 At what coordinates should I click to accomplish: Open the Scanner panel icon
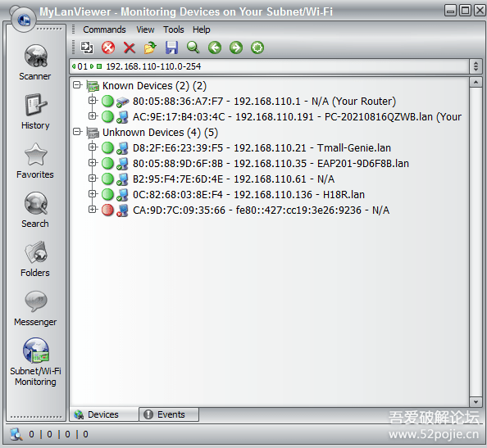point(36,57)
